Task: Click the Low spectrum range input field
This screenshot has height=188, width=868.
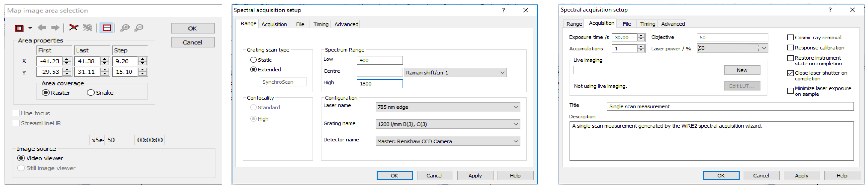Action: [x=379, y=61]
